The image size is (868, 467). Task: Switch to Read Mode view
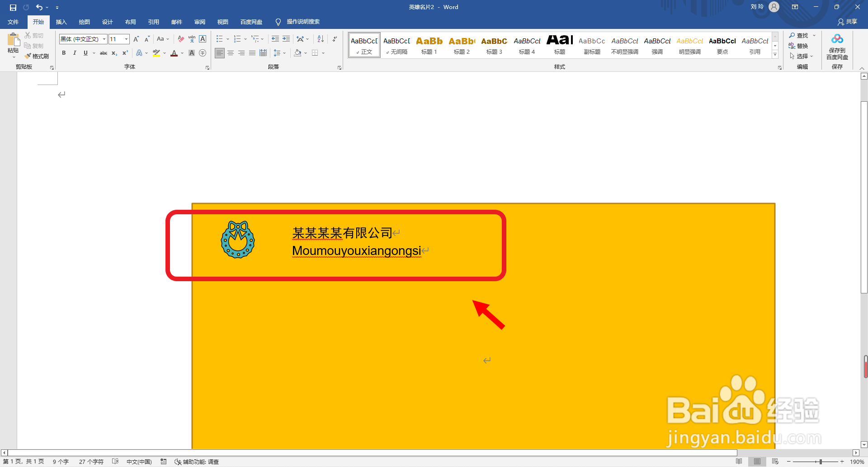(739, 462)
